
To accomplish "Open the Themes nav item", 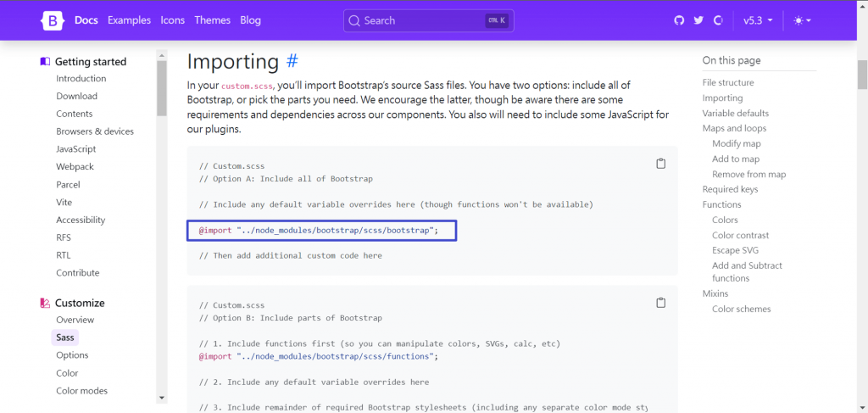I will (x=213, y=20).
